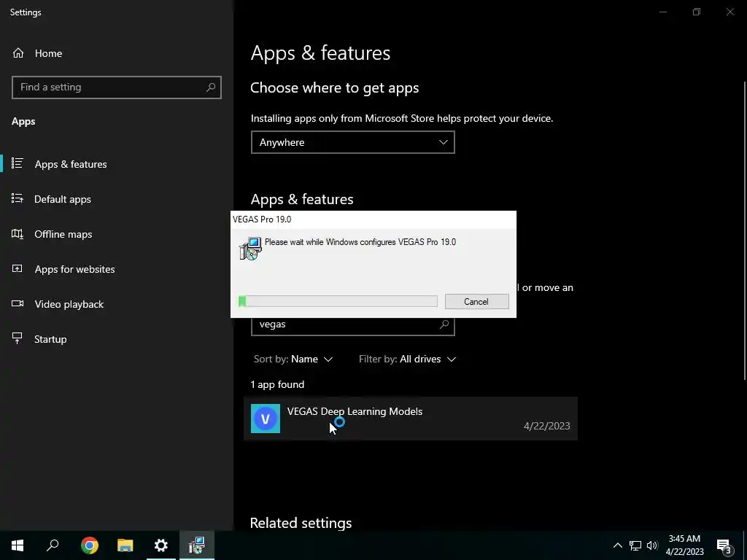Image resolution: width=747 pixels, height=560 pixels.
Task: Open Action Center notifications
Action: pos(724,545)
